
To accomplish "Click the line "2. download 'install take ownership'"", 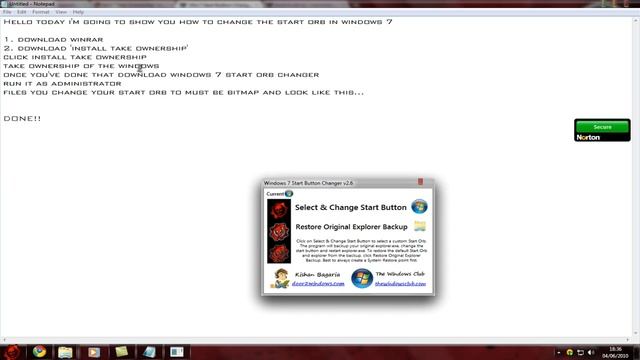I will 96,48.
